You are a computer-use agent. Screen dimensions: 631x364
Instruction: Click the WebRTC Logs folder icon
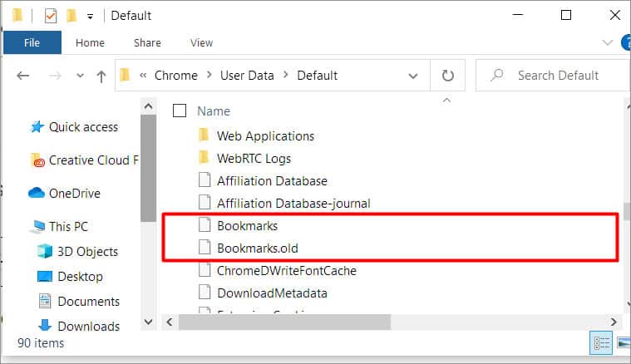click(x=205, y=158)
